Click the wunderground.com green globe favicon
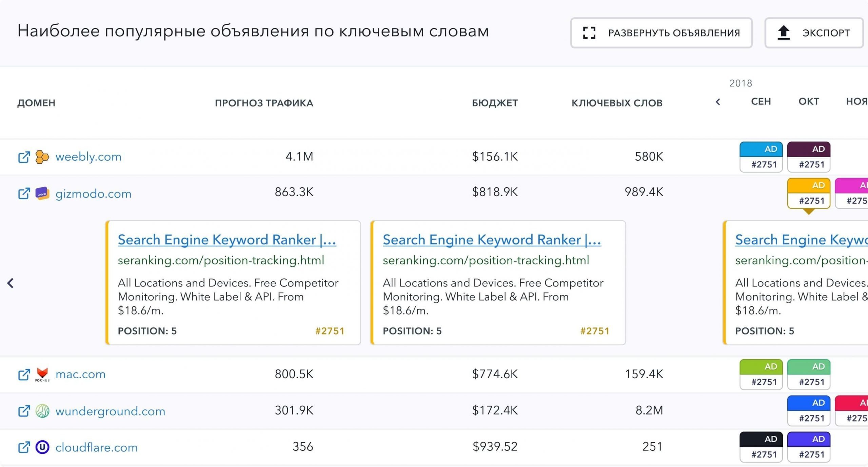868x467 pixels. coord(42,411)
